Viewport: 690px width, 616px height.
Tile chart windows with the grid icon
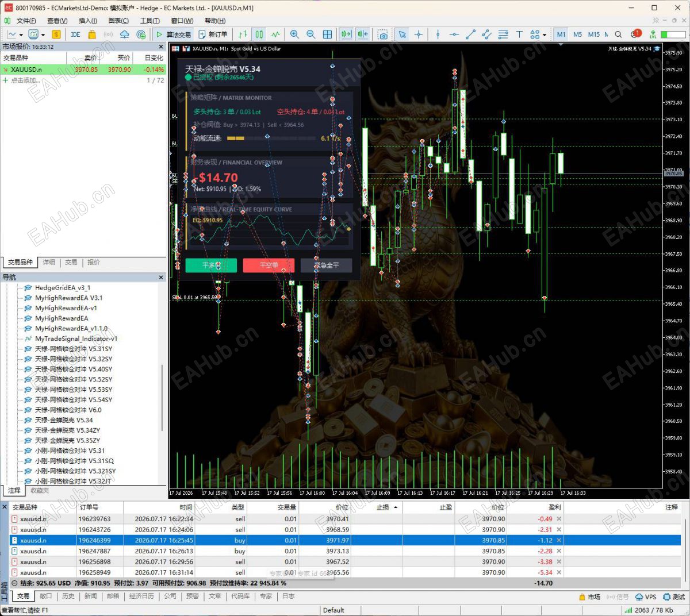point(327,34)
